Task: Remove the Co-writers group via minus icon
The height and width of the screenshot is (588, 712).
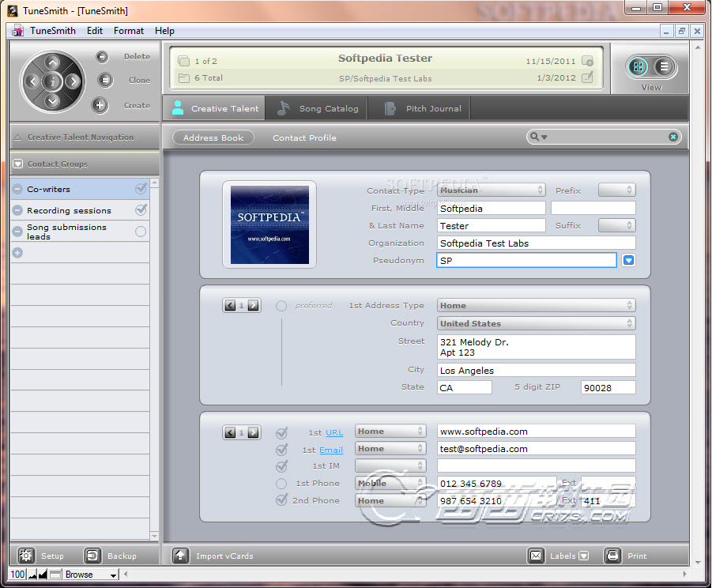Action: (17, 189)
